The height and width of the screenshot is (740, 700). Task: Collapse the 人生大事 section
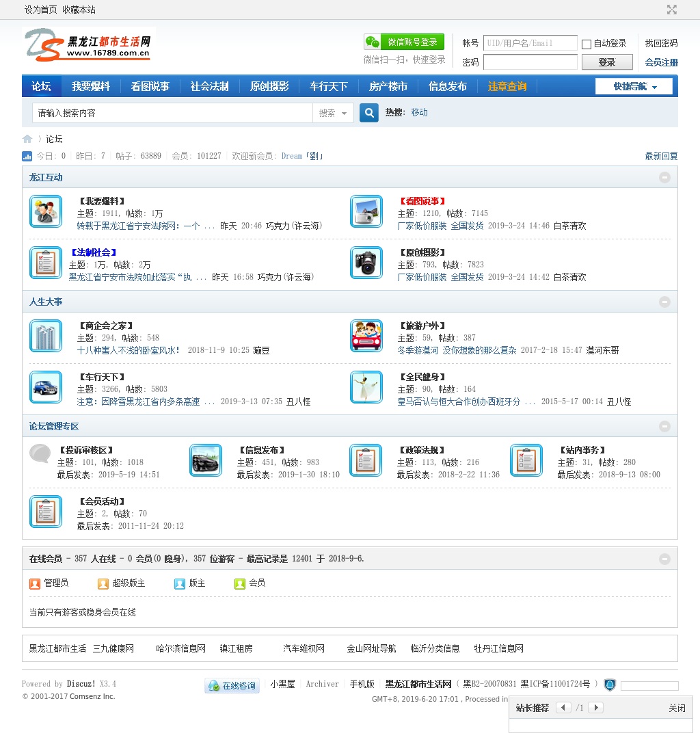point(664,302)
